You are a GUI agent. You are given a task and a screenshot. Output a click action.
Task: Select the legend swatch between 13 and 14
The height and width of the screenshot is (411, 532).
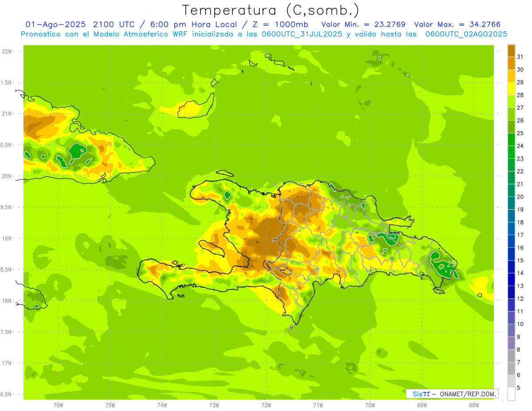511,279
